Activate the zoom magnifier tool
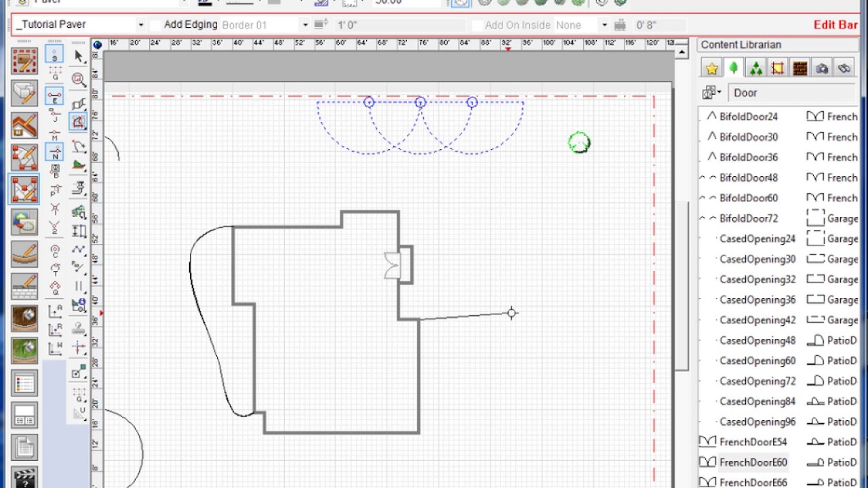 (79, 79)
